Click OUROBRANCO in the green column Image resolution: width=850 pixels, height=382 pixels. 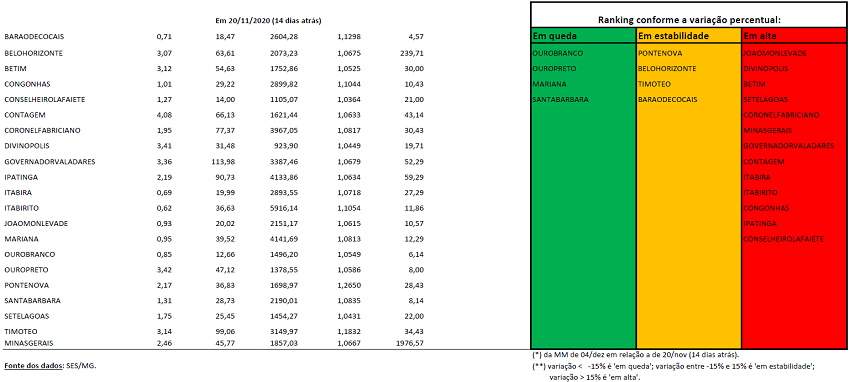558,54
